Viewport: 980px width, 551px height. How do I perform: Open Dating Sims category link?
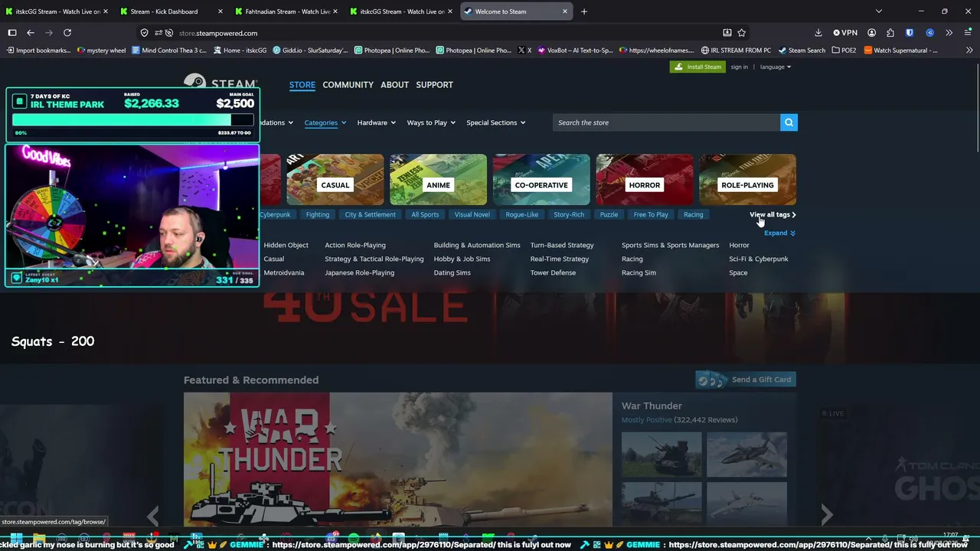(452, 272)
